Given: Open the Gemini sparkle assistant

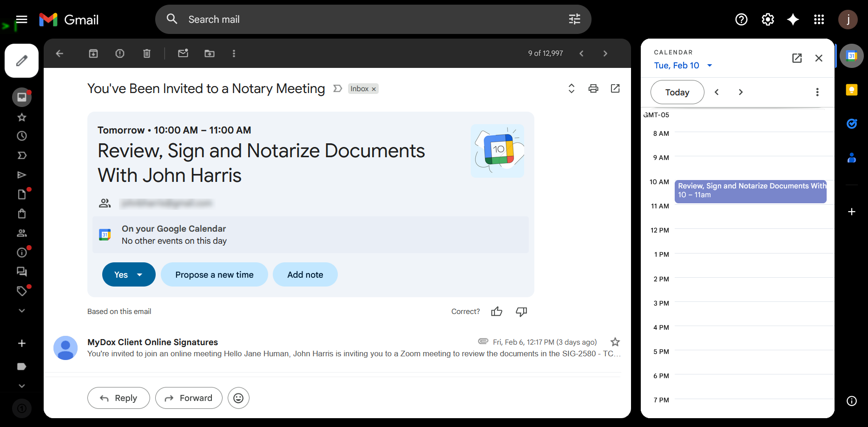Looking at the screenshot, I should [793, 20].
